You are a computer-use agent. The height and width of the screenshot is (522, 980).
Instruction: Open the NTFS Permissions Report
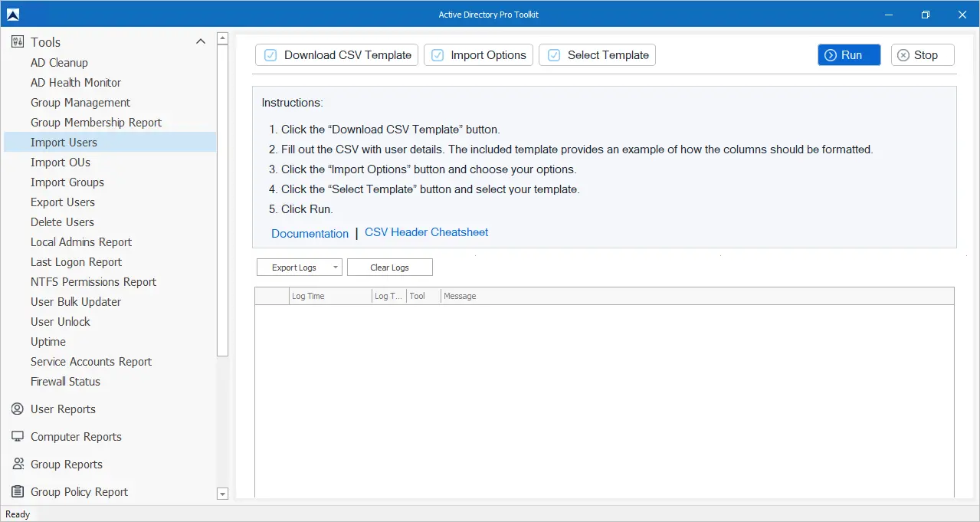point(93,282)
